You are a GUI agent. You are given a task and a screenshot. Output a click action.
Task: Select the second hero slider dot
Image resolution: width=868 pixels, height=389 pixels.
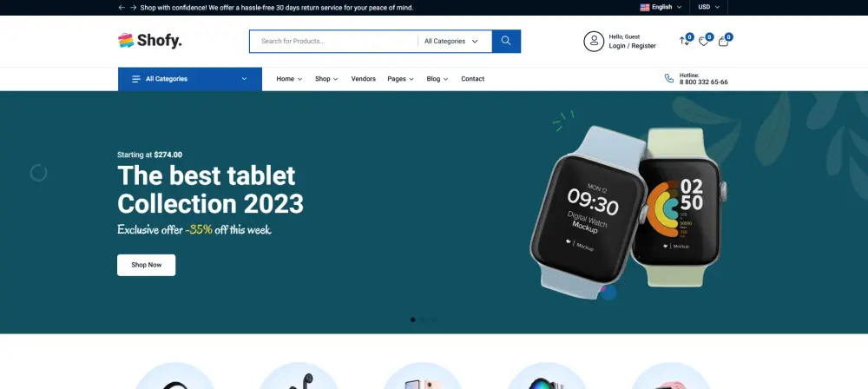[423, 320]
